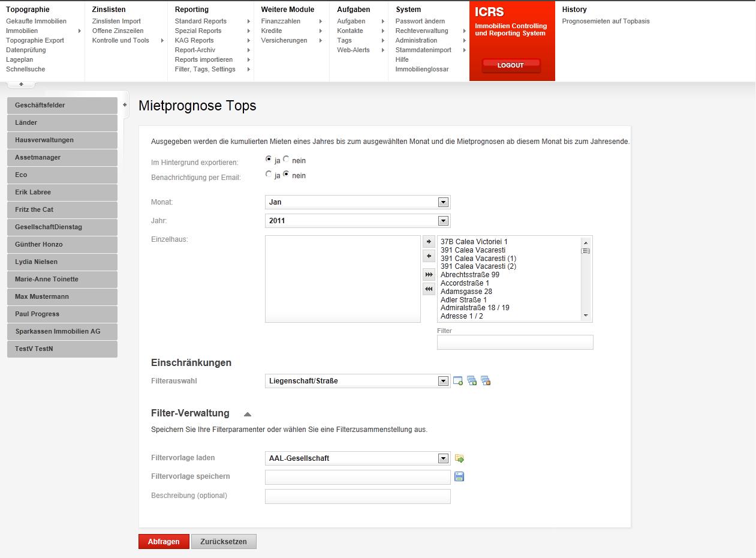Click the house list scrollbar up arrow

[586, 242]
